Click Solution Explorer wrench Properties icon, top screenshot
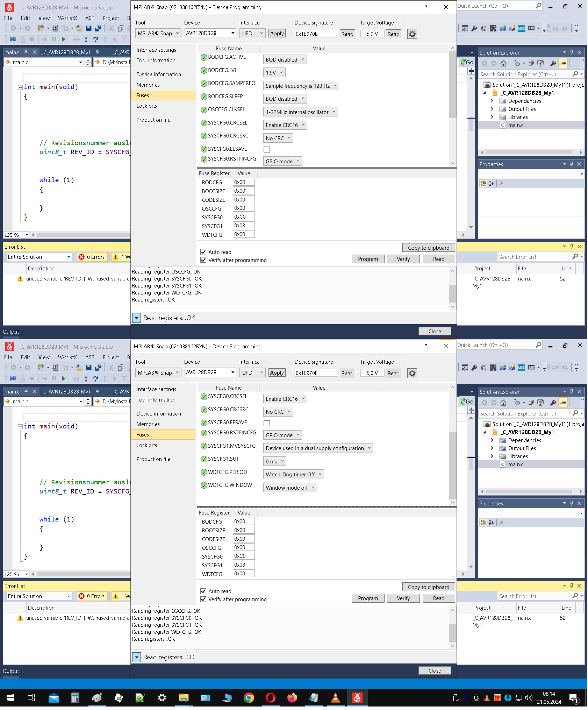This screenshot has width=588, height=710. [553, 63]
